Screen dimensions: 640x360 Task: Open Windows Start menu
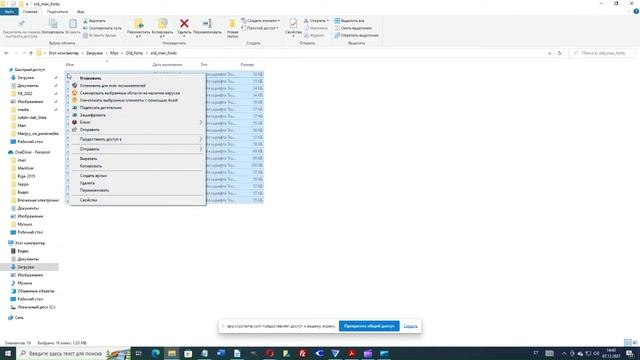click(8, 353)
